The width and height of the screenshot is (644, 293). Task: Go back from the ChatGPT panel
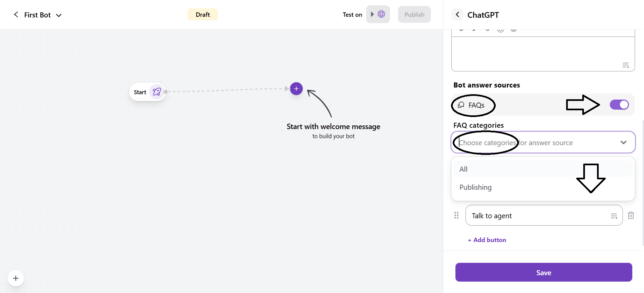(457, 15)
